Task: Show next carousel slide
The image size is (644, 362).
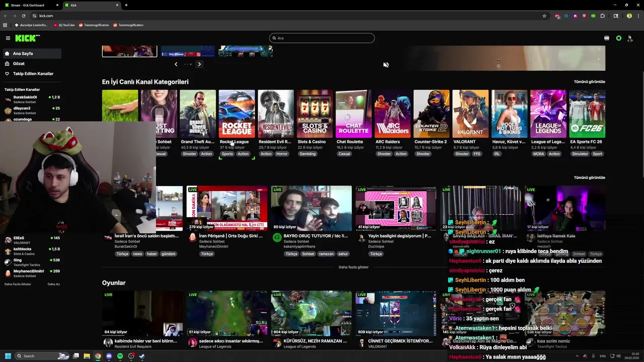Action: pyautogui.click(x=199, y=64)
